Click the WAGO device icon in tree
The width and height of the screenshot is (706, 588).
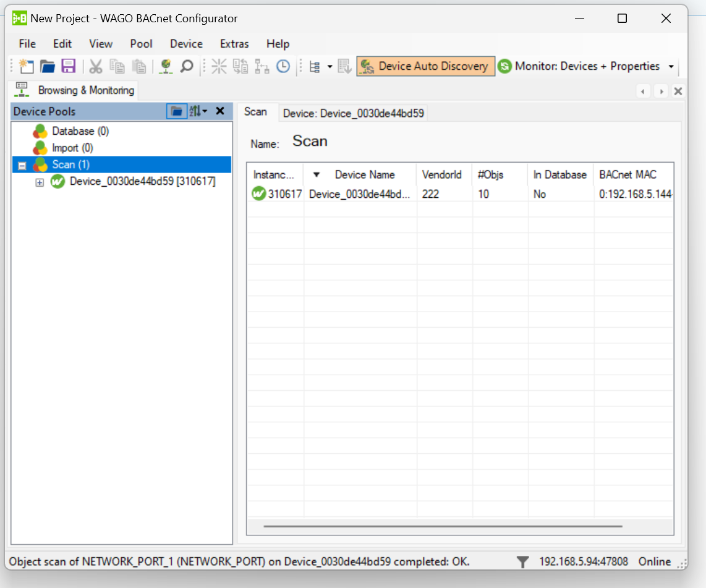pos(57,181)
